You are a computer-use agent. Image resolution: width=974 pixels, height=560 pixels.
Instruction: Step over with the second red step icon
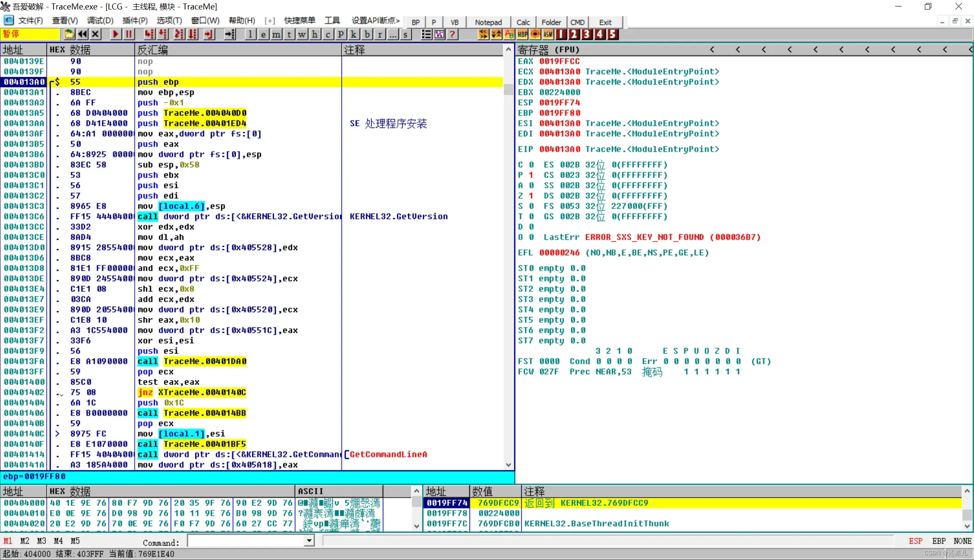point(163,34)
